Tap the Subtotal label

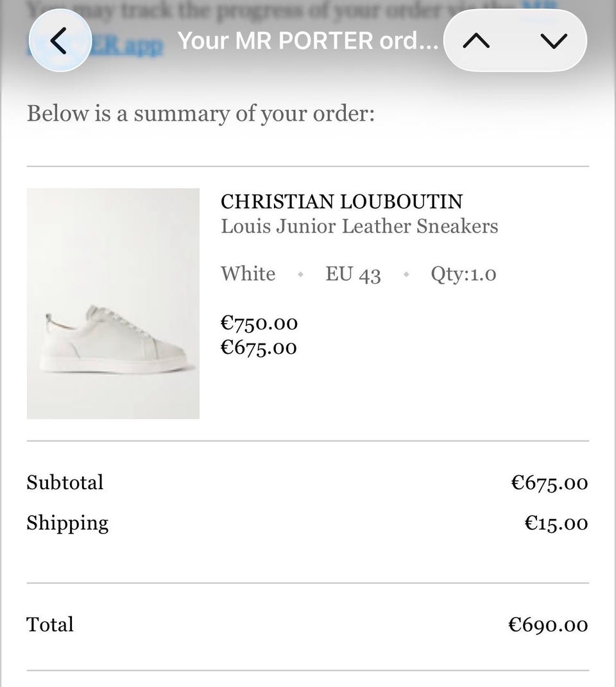(65, 482)
